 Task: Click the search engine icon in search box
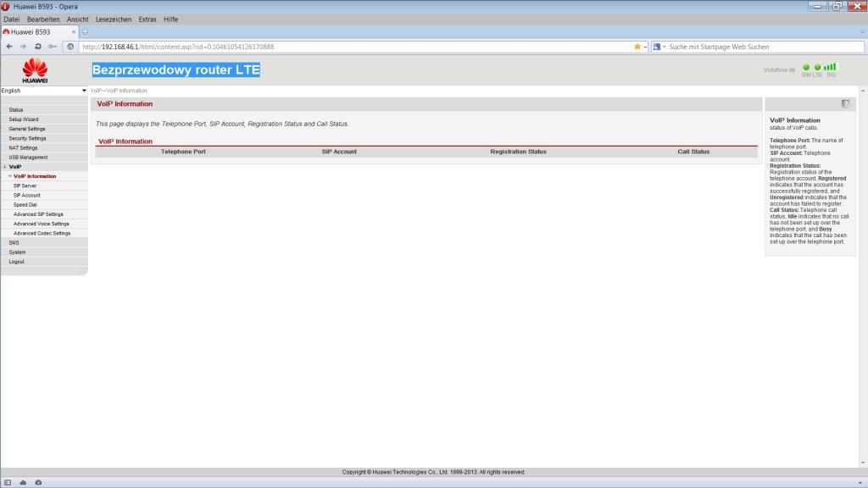pyautogui.click(x=657, y=47)
